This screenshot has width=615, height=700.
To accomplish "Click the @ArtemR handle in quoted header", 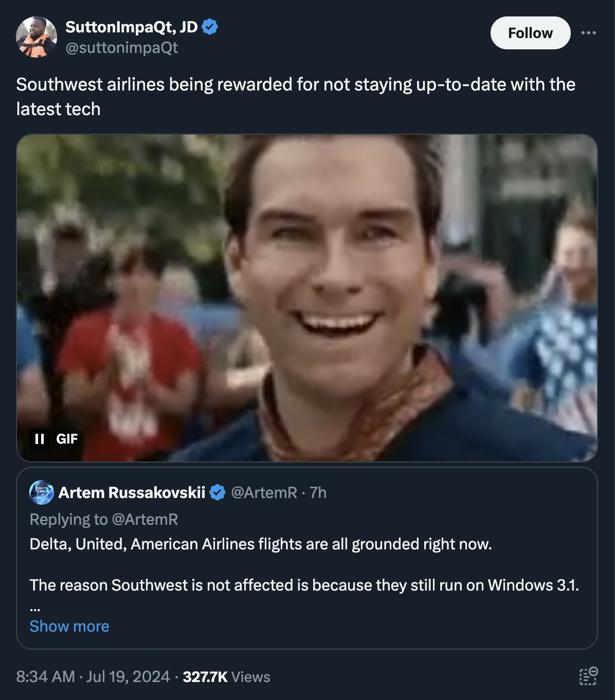I will click(264, 492).
